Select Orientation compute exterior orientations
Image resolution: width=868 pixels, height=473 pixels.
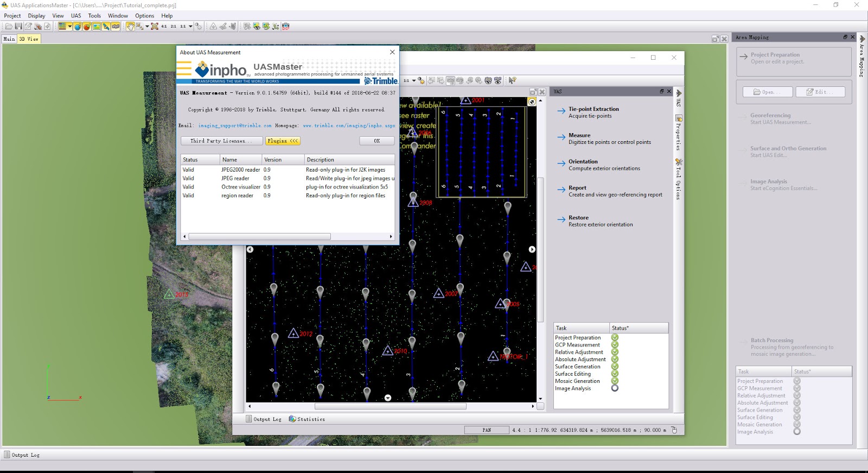pyautogui.click(x=604, y=165)
